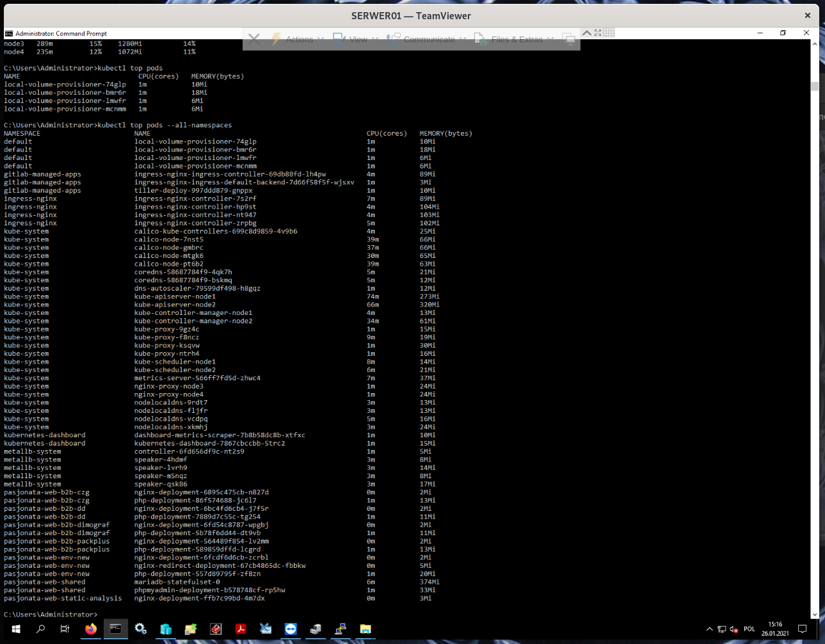Click the network status tray icon
825x644 pixels.
721,629
